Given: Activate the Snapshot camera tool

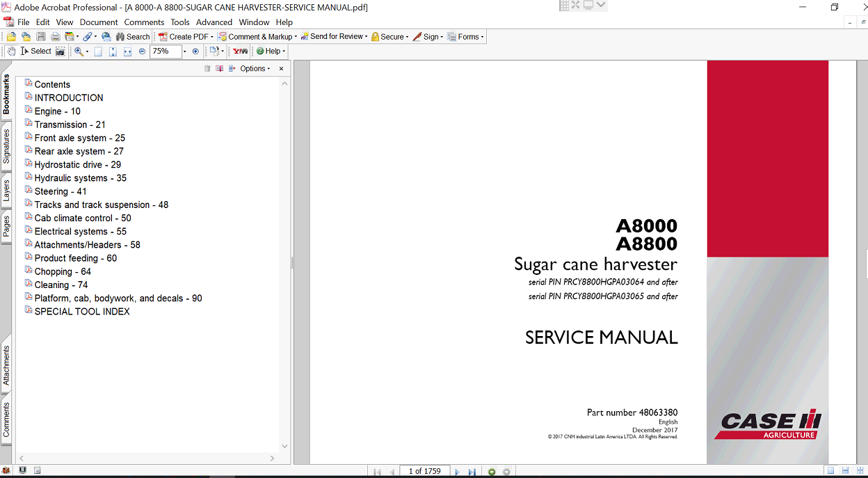Looking at the screenshot, I should point(61,51).
